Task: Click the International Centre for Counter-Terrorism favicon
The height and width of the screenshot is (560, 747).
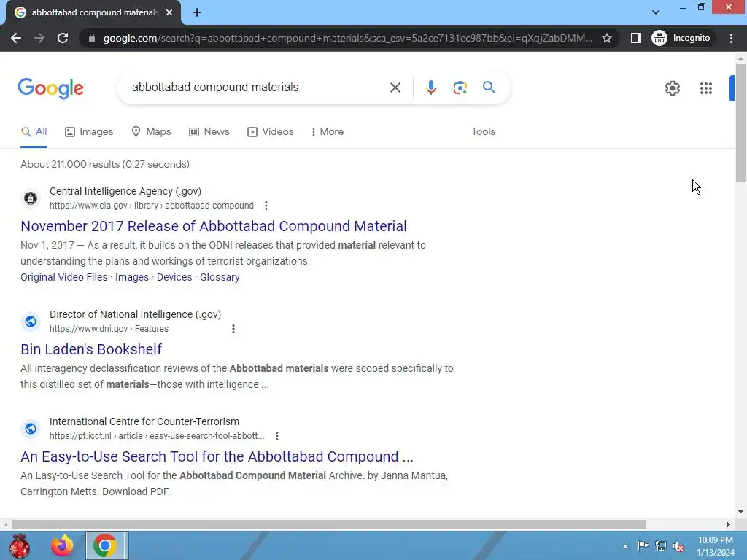Action: (31, 429)
